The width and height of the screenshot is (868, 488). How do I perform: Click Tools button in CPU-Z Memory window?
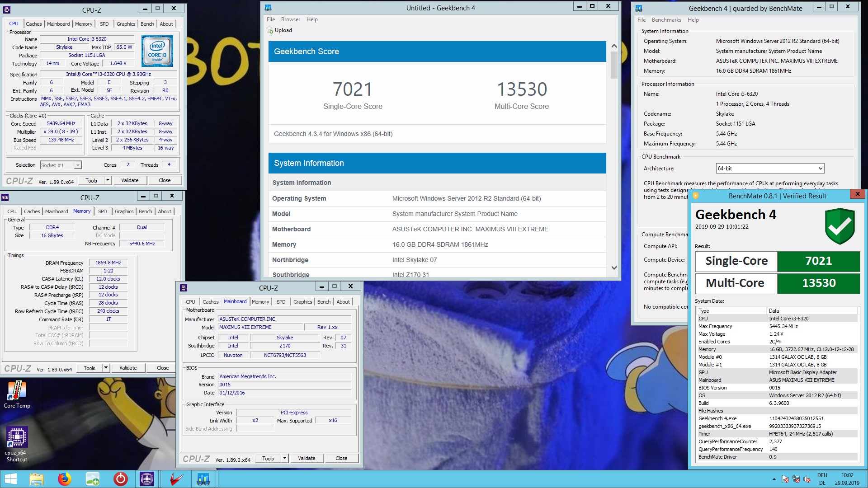[90, 368]
